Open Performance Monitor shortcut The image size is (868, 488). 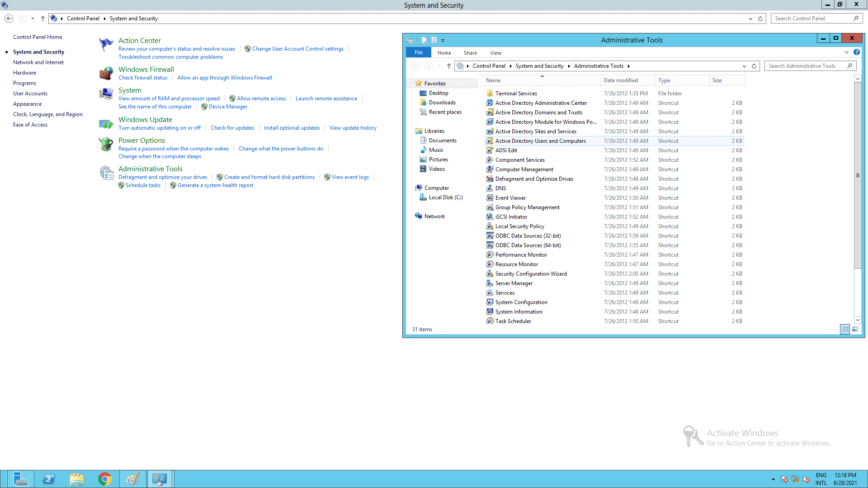click(x=521, y=254)
